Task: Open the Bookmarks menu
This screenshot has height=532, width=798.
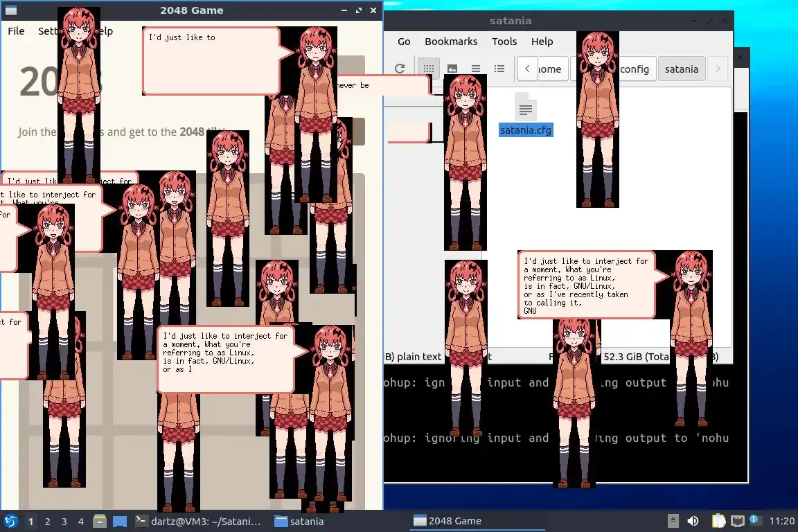Action: click(x=451, y=42)
